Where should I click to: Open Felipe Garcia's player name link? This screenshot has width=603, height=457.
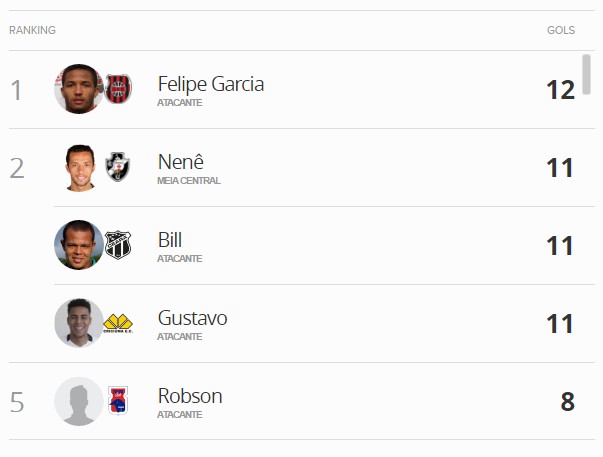[211, 84]
